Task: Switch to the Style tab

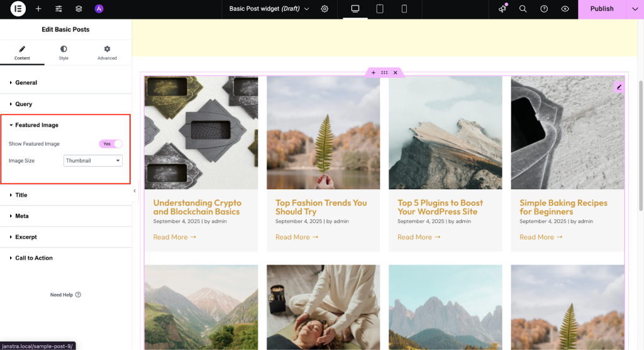Action: coord(64,53)
